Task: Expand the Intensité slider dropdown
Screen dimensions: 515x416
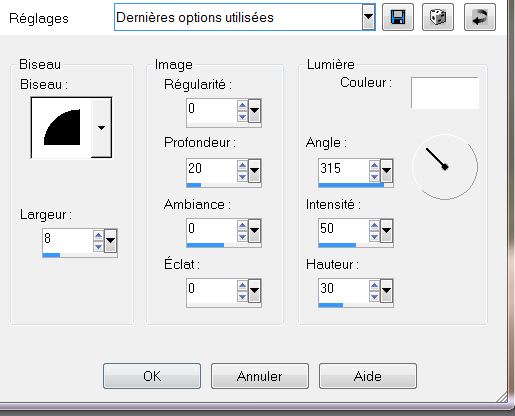Action: 386,230
